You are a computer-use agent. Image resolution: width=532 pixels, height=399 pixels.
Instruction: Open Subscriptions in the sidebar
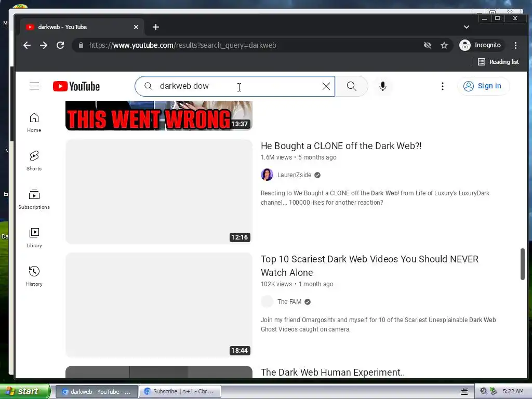coord(34,199)
